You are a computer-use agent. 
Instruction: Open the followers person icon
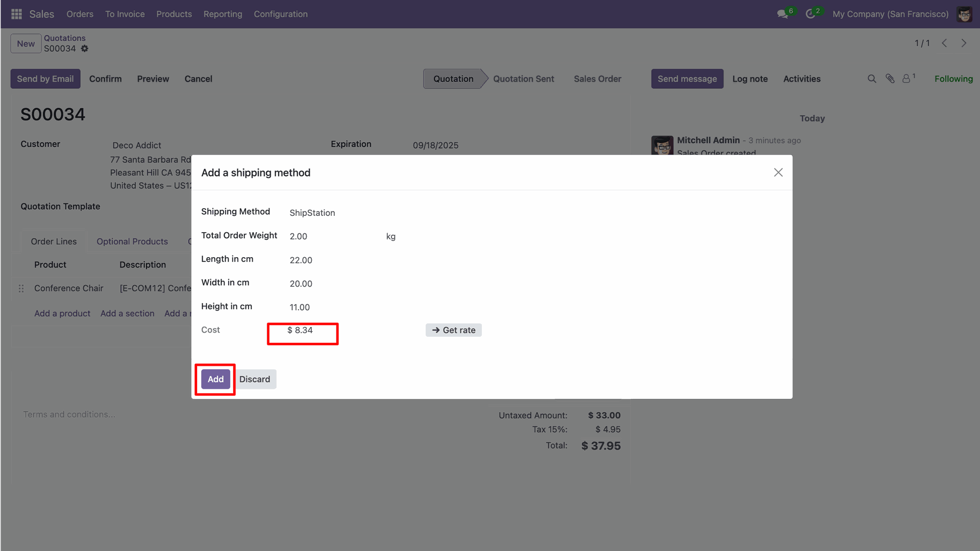[906, 79]
